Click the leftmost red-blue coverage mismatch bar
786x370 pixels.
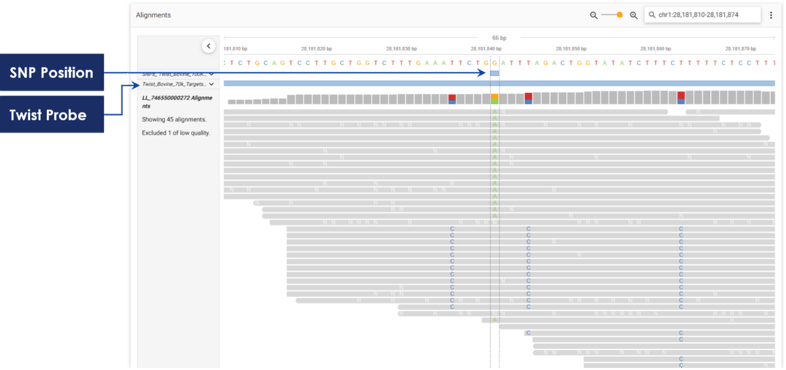(452, 99)
